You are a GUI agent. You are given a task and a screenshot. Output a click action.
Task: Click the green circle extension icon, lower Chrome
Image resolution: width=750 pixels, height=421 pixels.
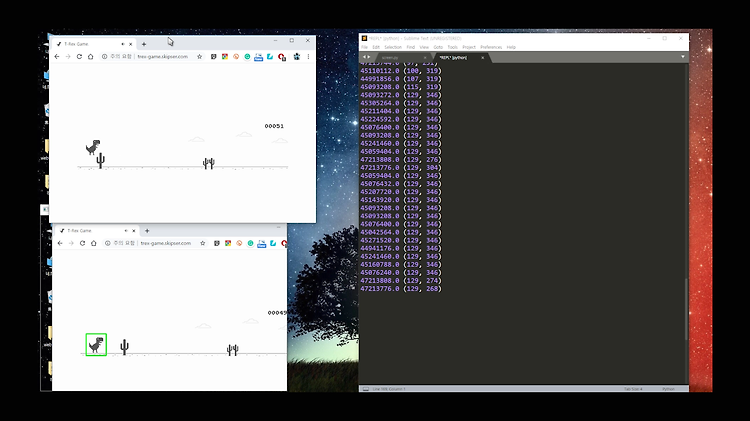coord(251,243)
